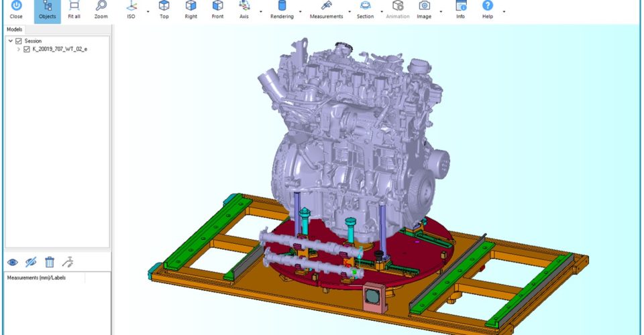The image size is (644, 335).
Task: Expand the K_20019_707_WT_02_e node
Action: tap(19, 49)
